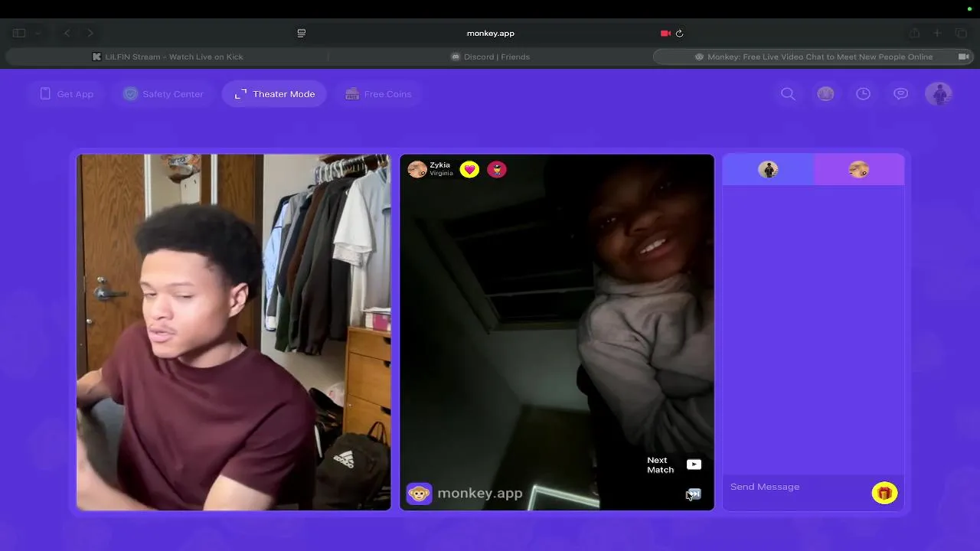980x551 pixels.
Task: Click the browser reload icon
Action: tap(679, 33)
